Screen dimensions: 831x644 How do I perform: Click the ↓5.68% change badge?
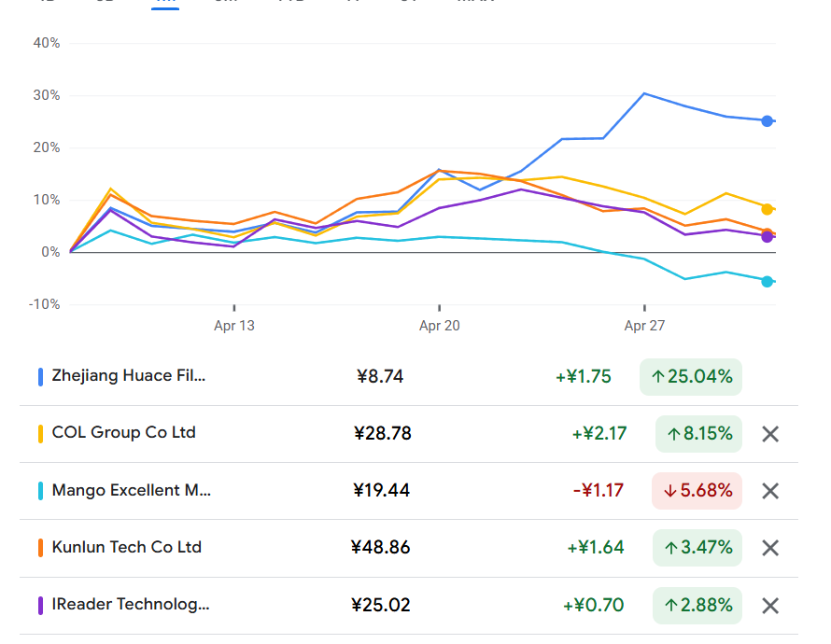click(697, 491)
